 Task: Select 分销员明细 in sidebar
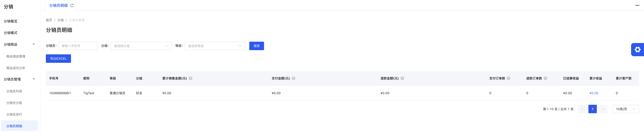[x=19, y=126]
